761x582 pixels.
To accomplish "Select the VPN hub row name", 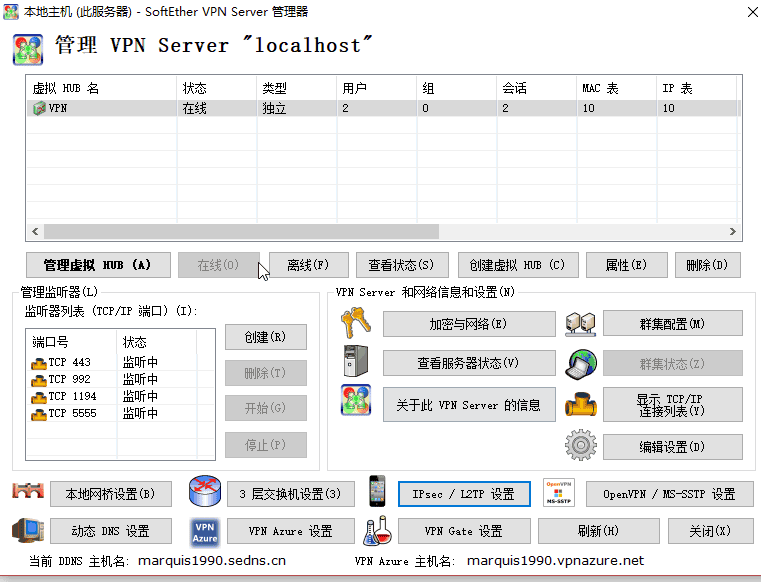I will coord(58,108).
